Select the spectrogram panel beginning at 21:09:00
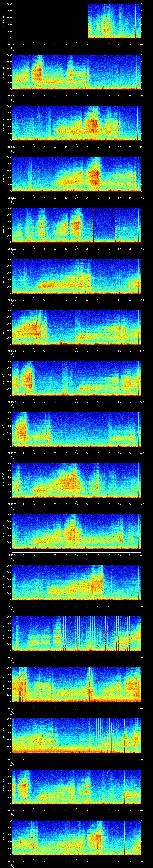The height and width of the screenshot is (868, 153). (x=76, y=21)
